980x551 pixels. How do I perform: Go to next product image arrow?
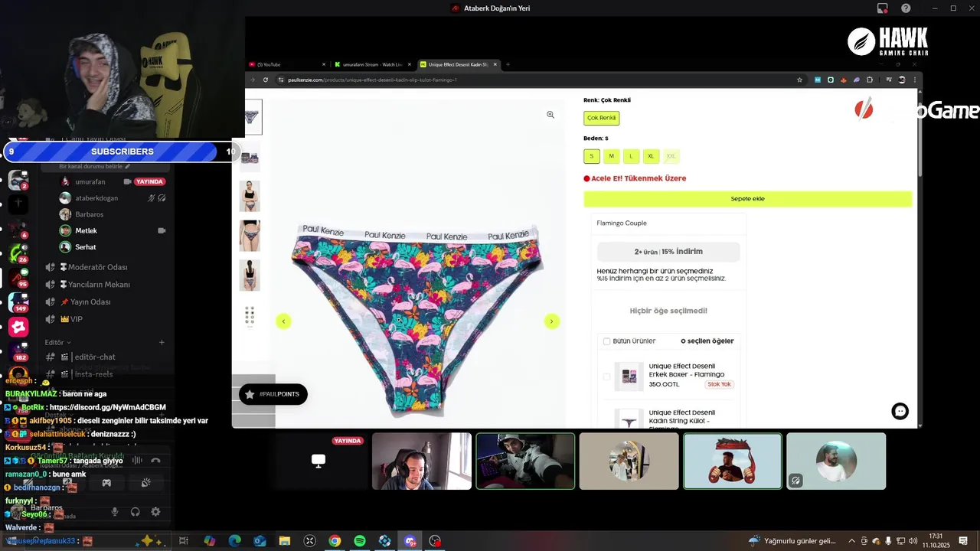click(x=551, y=321)
